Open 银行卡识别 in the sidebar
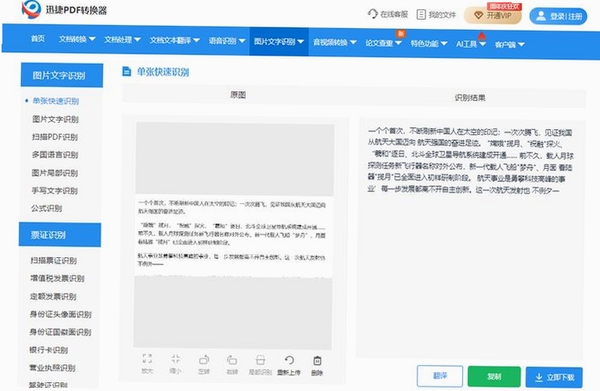Image resolution: width=600 pixels, height=391 pixels. [49, 350]
